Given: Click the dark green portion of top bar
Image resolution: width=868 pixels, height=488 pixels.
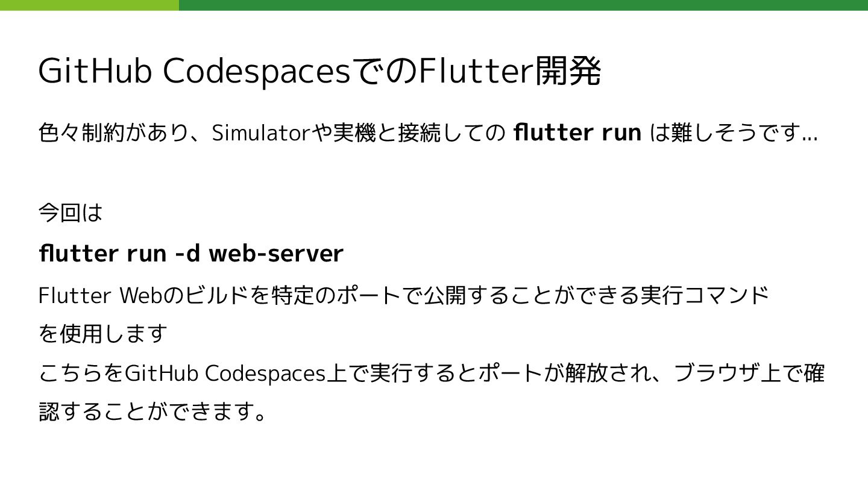Looking at the screenshot, I should pyautogui.click(x=523, y=5).
